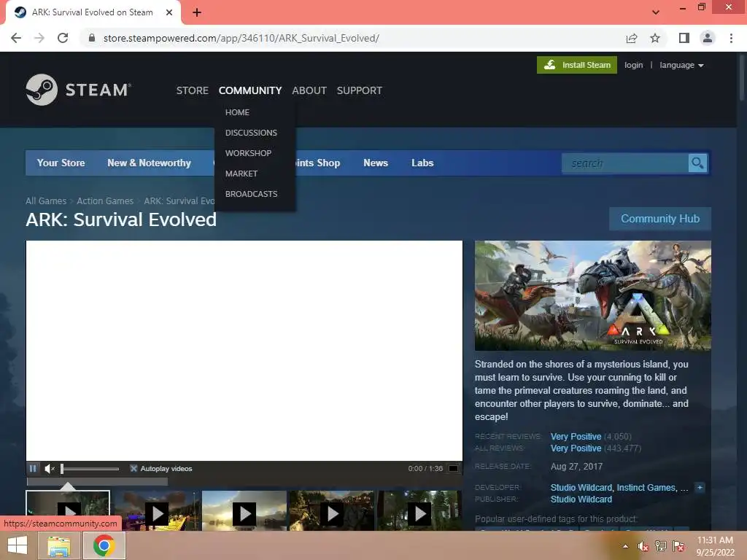Click the Chrome taskbar icon
This screenshot has width=747, height=560.
click(104, 545)
